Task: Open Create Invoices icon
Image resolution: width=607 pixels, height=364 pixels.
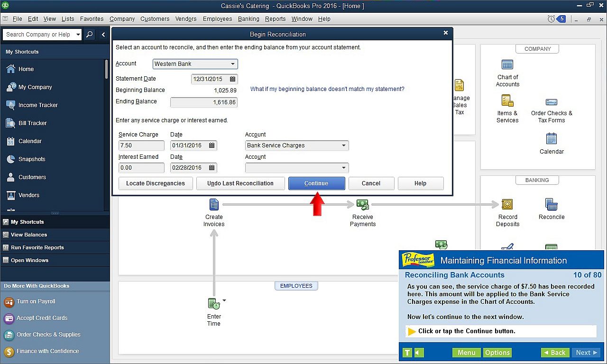Action: click(x=214, y=204)
